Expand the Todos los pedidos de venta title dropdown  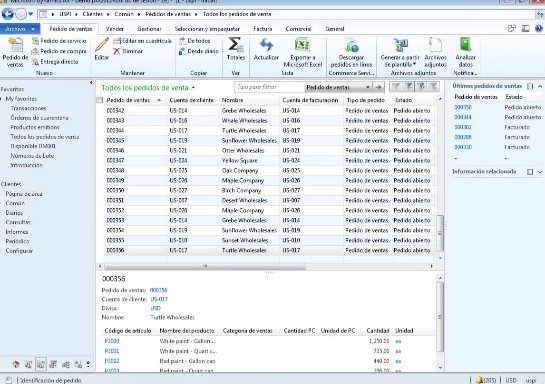193,88
